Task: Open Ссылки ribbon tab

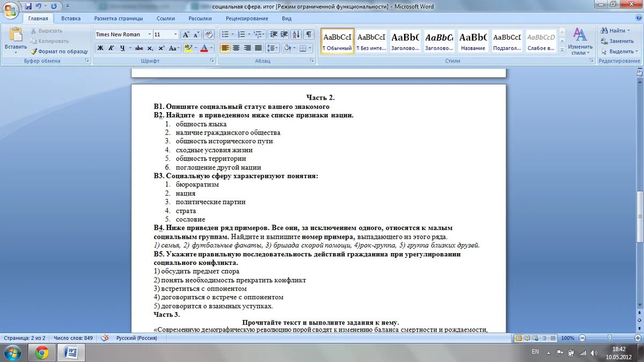Action: [x=166, y=18]
